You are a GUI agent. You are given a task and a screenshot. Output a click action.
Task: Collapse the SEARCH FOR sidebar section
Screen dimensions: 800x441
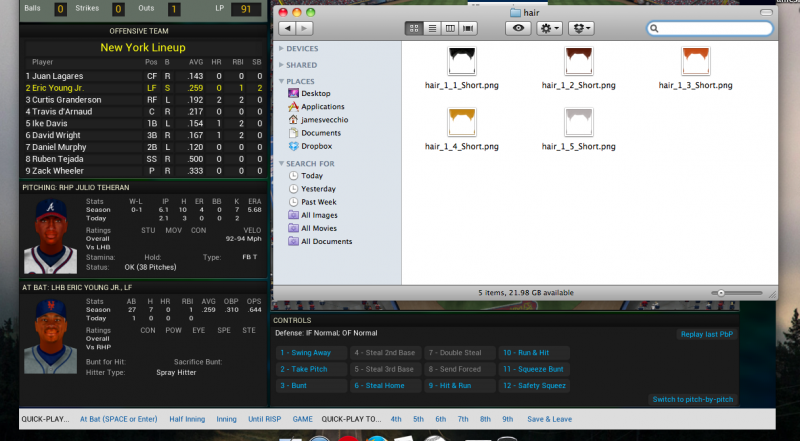[x=281, y=163]
